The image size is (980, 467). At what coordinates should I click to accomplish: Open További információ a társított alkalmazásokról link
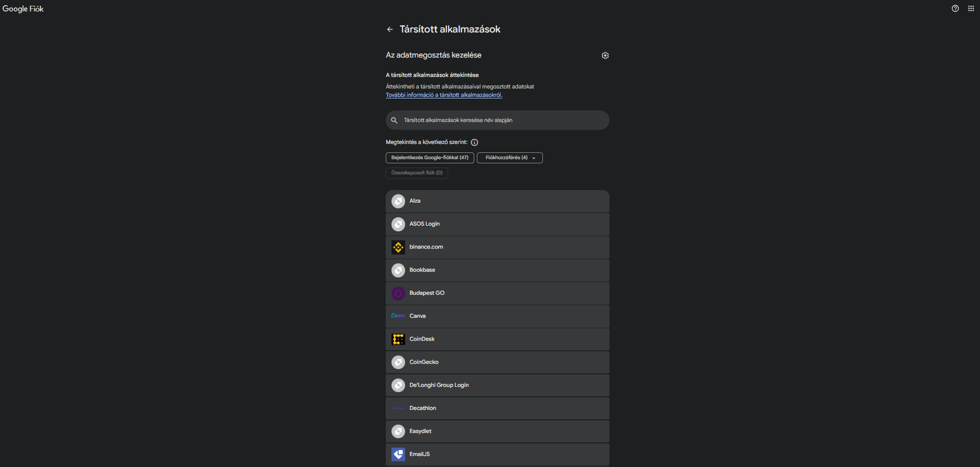444,95
